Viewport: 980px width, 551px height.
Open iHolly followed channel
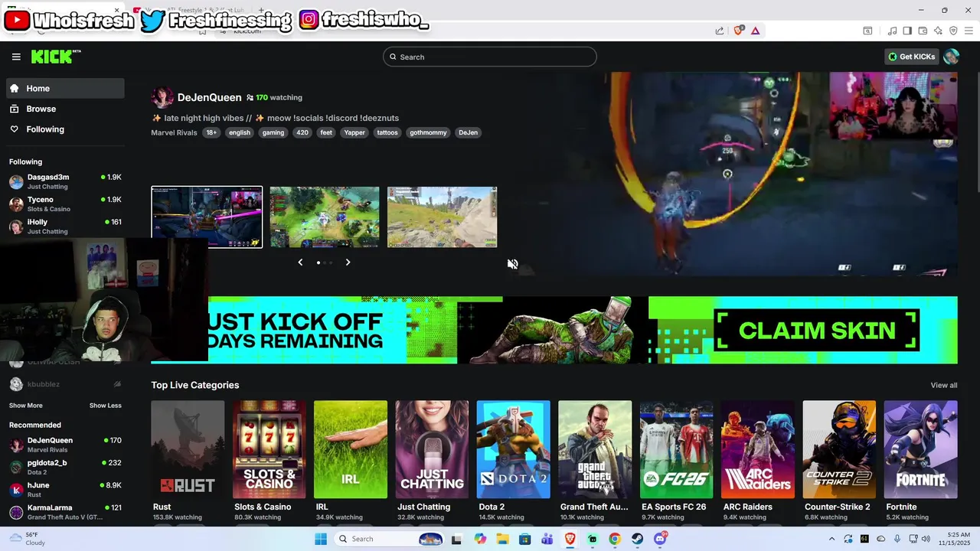coord(65,227)
